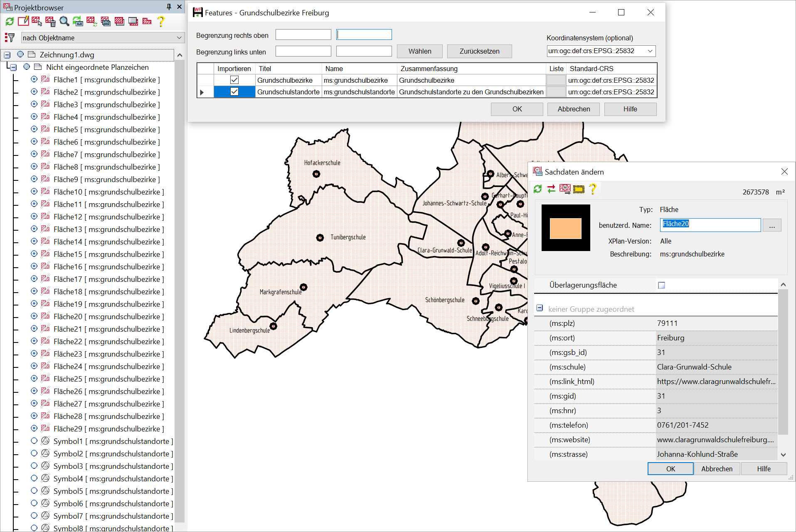Click the delete object trash icon
The image size is (796, 532).
pos(50,21)
